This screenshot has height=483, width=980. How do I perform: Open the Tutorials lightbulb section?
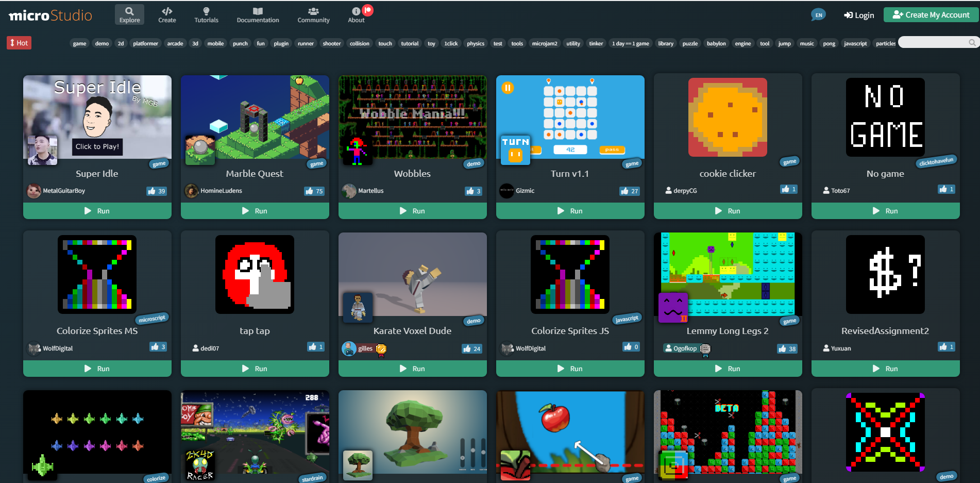tap(206, 14)
